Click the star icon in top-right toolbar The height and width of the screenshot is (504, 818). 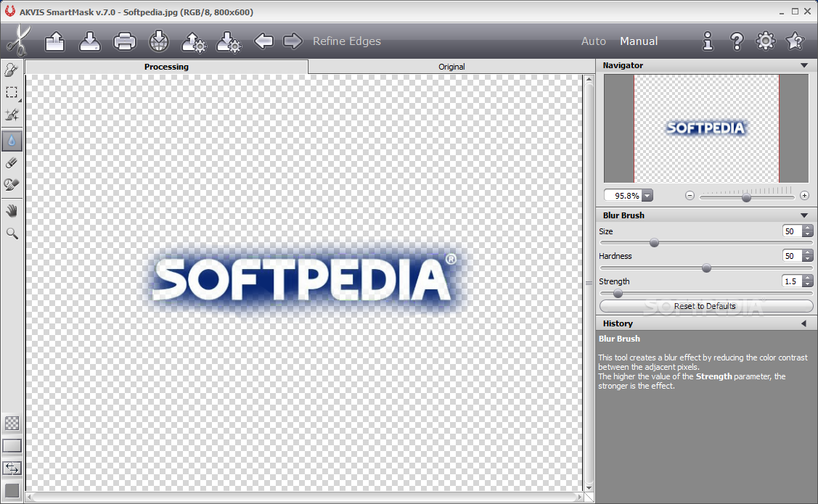(x=795, y=41)
